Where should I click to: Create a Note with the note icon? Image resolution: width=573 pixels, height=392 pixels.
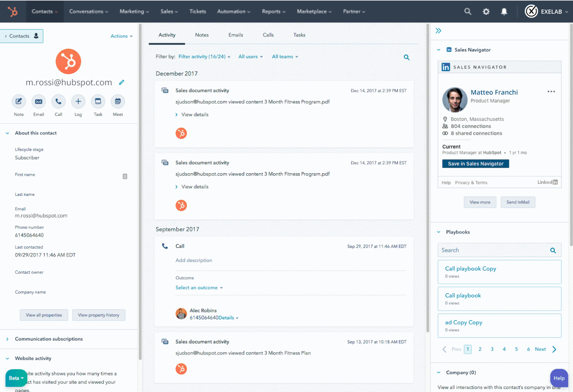pos(19,101)
